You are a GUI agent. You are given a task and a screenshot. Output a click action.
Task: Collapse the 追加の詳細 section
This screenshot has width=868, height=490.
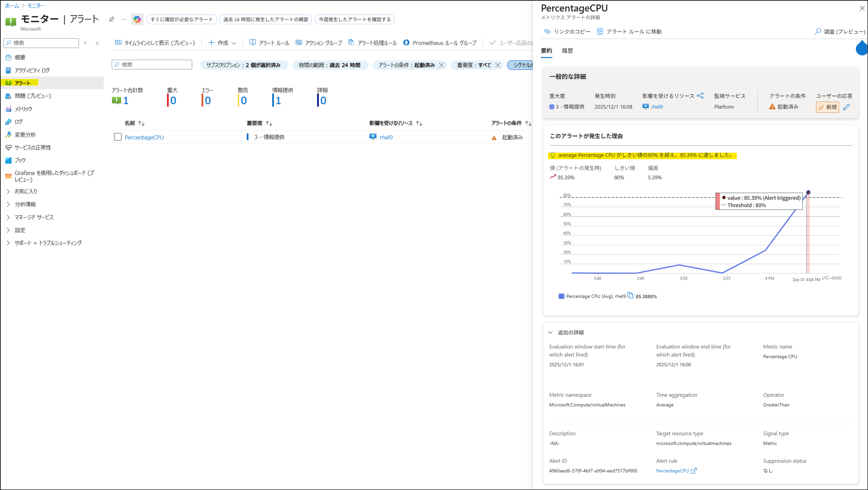pos(550,333)
